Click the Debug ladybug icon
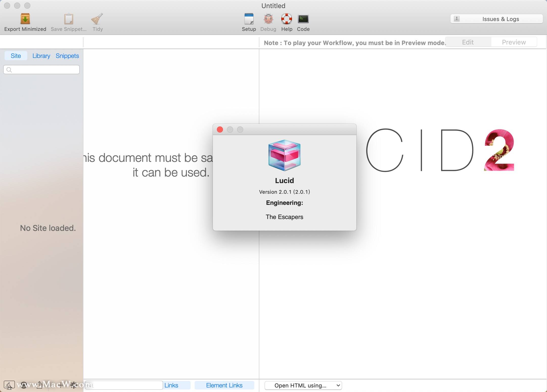The height and width of the screenshot is (392, 547). point(268,19)
